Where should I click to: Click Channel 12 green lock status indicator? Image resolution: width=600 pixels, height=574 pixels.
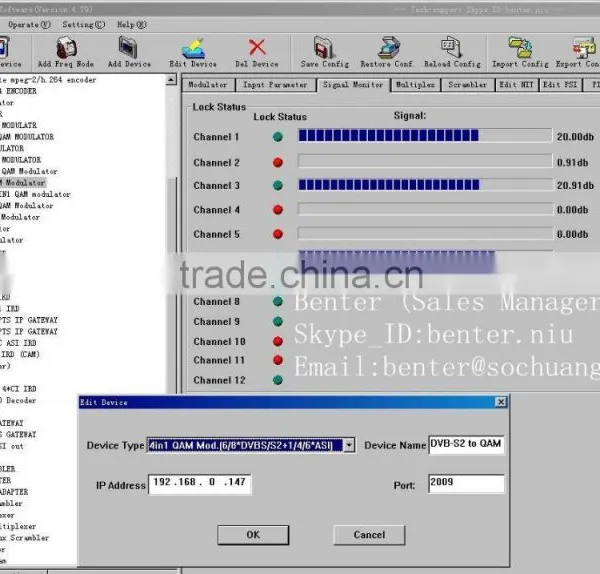[278, 380]
